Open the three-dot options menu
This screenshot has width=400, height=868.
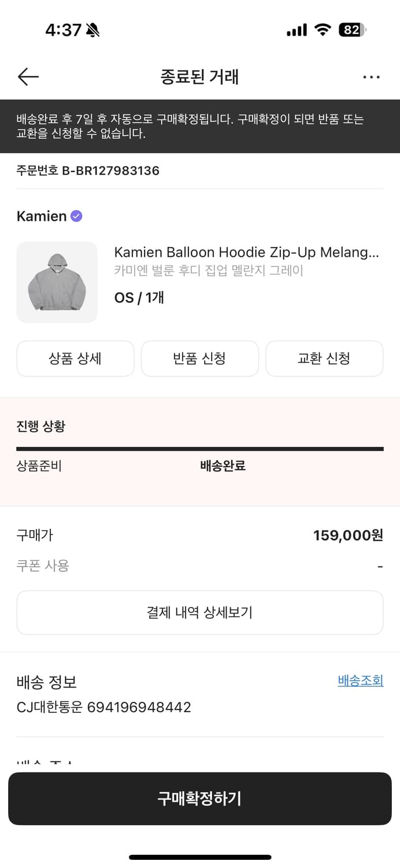372,76
